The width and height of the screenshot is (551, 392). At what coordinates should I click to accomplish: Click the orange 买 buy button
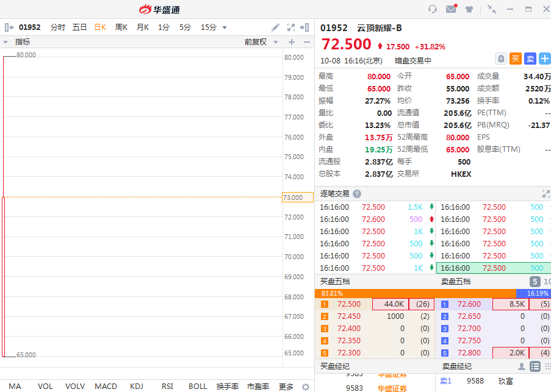click(516, 59)
